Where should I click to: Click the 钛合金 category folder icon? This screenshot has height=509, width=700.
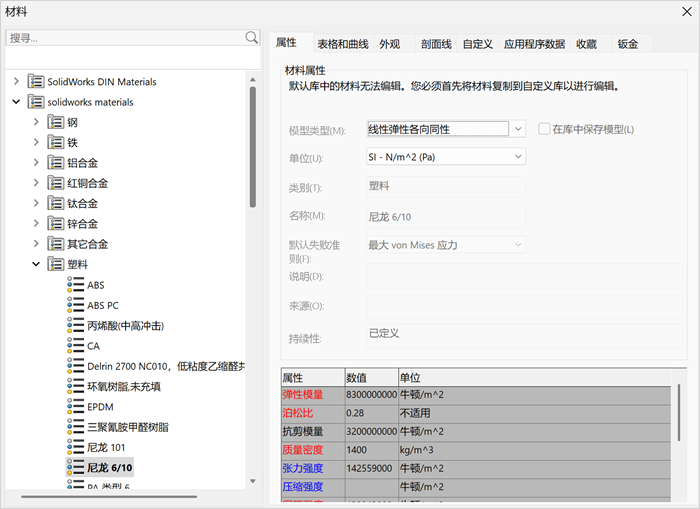(56, 203)
